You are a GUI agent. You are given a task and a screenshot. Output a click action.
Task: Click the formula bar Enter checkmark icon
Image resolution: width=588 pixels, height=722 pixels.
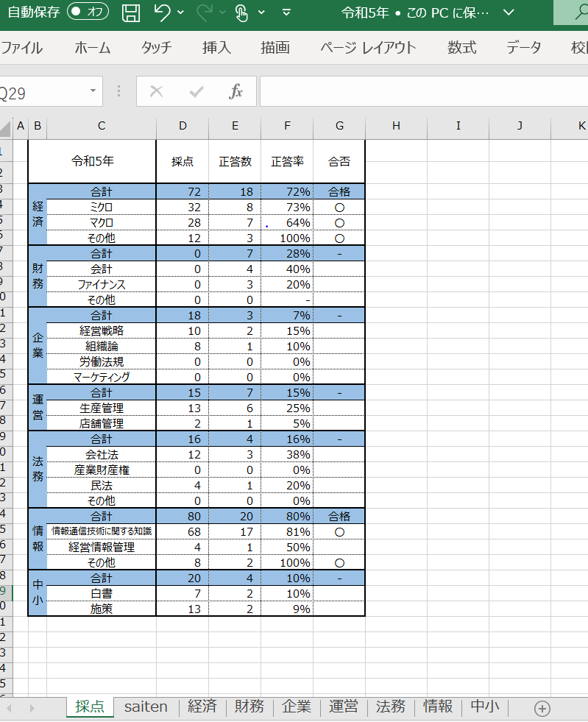click(x=196, y=92)
